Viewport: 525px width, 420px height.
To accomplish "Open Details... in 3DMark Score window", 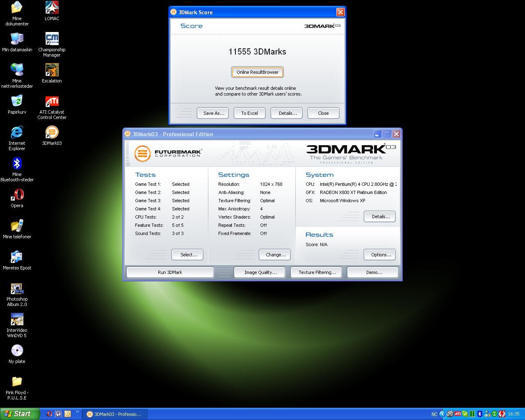I will (x=287, y=113).
